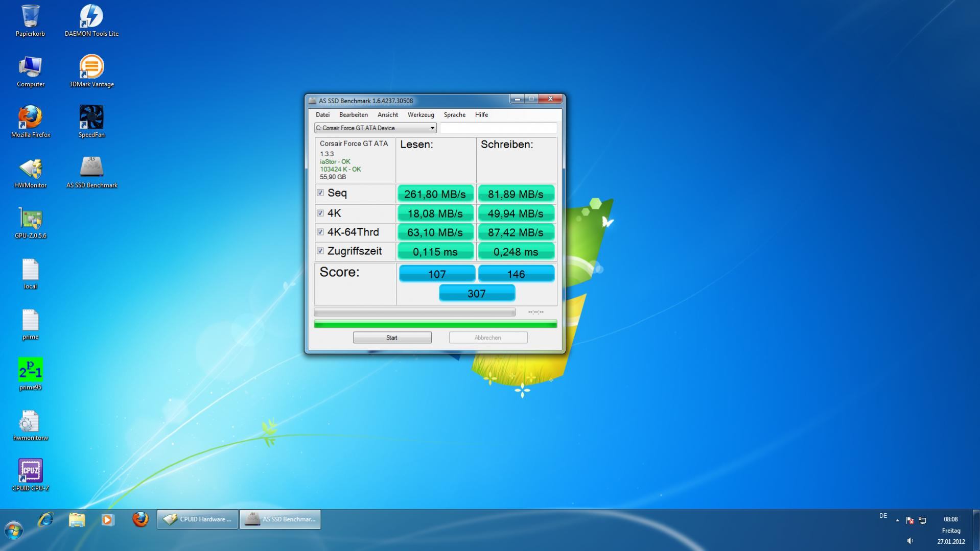
Task: Click the total score 307
Action: (477, 294)
